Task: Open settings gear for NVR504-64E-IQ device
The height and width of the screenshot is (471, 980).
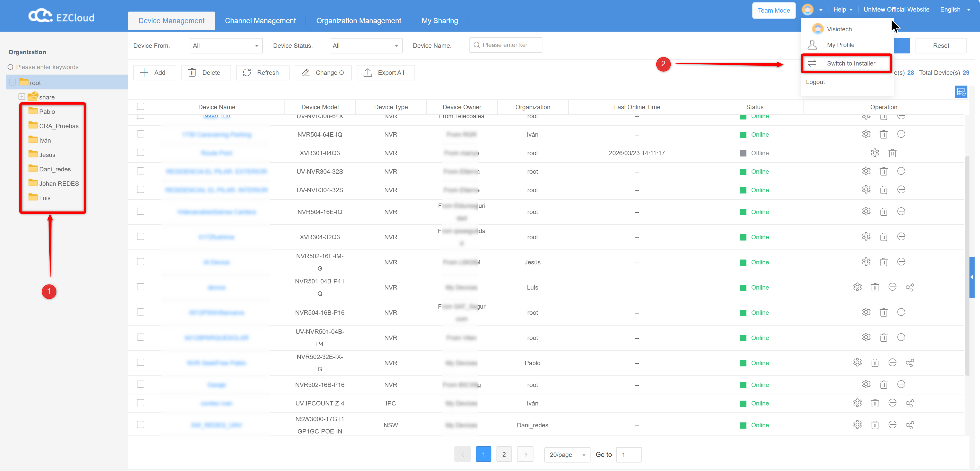Action: click(866, 134)
